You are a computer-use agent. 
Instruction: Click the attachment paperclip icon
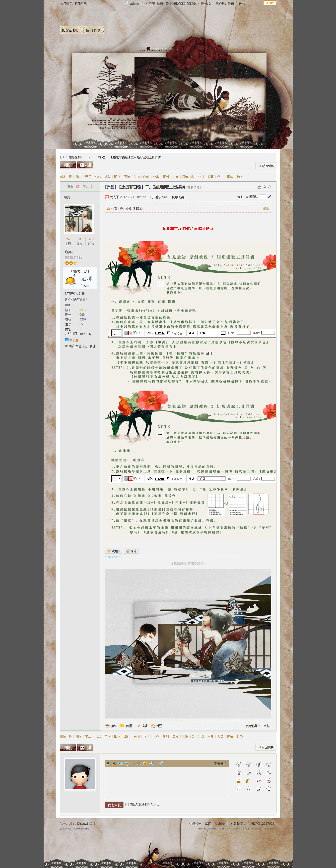pos(161,763)
